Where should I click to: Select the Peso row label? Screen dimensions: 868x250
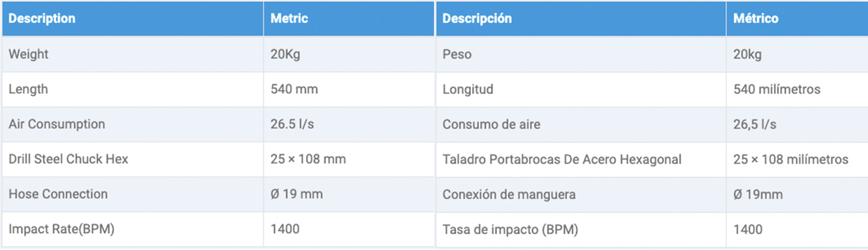click(x=457, y=54)
